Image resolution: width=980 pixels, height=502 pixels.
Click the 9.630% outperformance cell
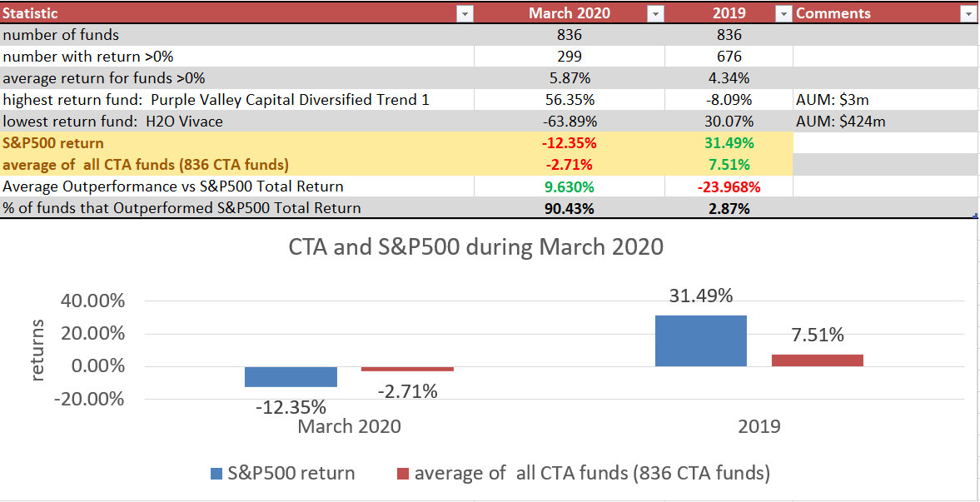(570, 186)
